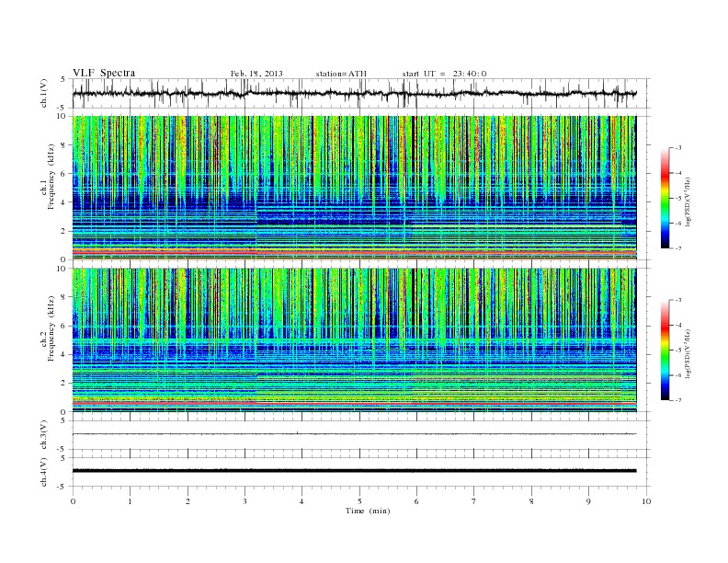The width and height of the screenshot is (728, 563).
Task: Click the ch.2 spectrogram color bar
Action: tap(665, 350)
